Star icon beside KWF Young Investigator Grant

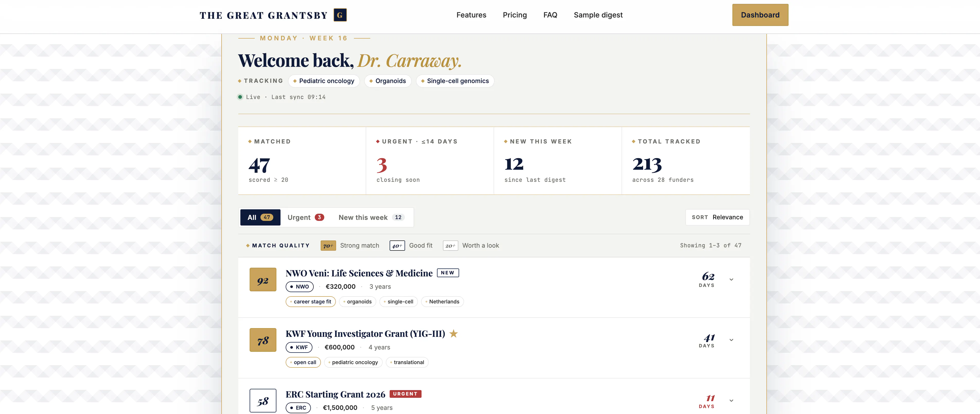pyautogui.click(x=453, y=334)
